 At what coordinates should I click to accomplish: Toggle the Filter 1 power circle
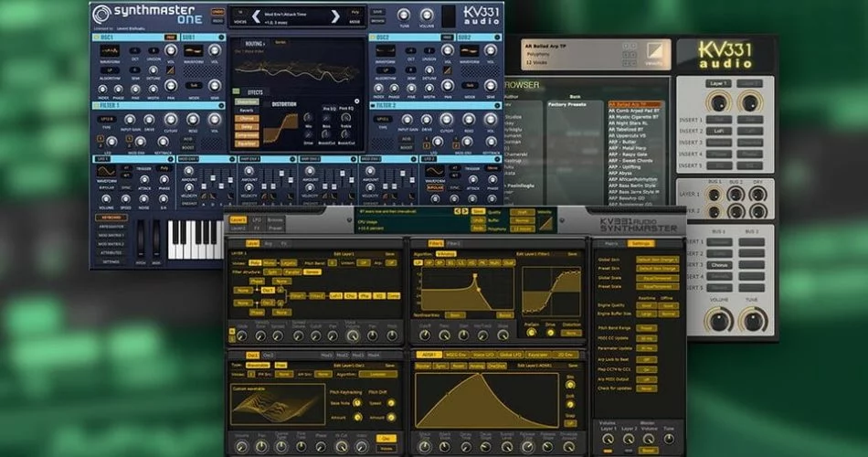[x=221, y=105]
